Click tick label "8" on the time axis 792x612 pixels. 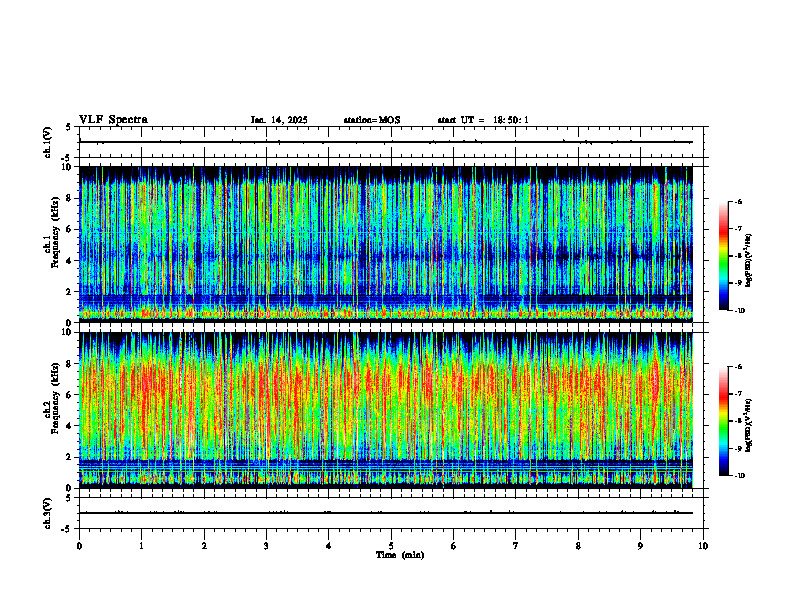[x=578, y=546]
